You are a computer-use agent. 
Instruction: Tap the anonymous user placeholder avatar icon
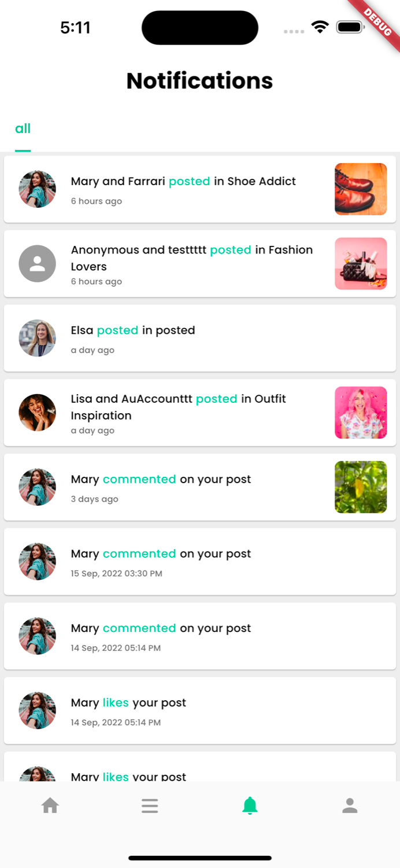pos(37,263)
